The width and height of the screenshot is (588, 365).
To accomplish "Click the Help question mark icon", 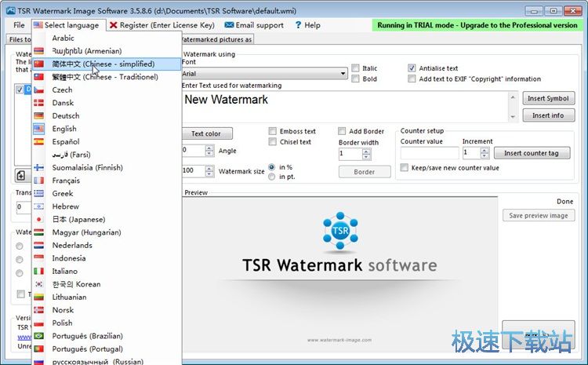I will coord(298,25).
